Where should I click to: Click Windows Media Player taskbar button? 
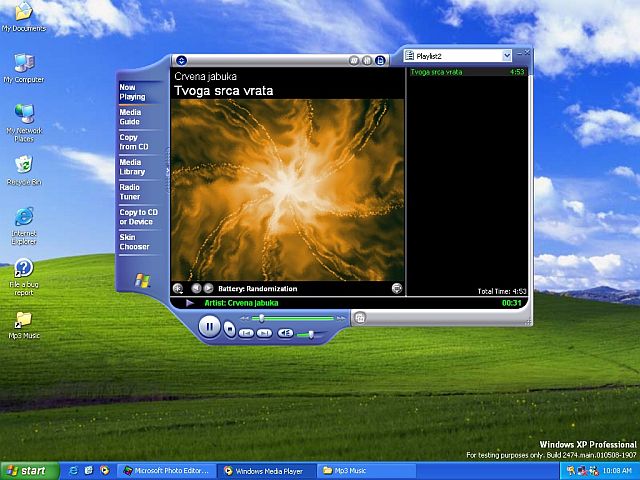pos(266,471)
